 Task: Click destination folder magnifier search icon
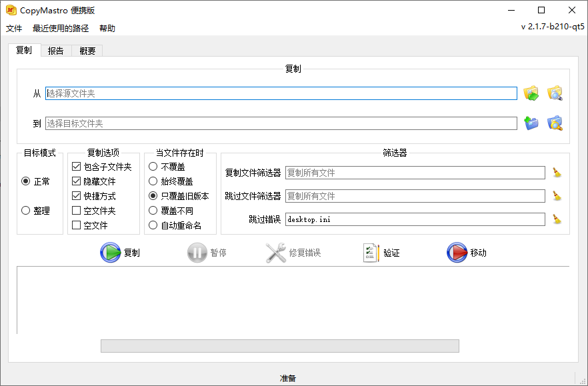tap(555, 123)
